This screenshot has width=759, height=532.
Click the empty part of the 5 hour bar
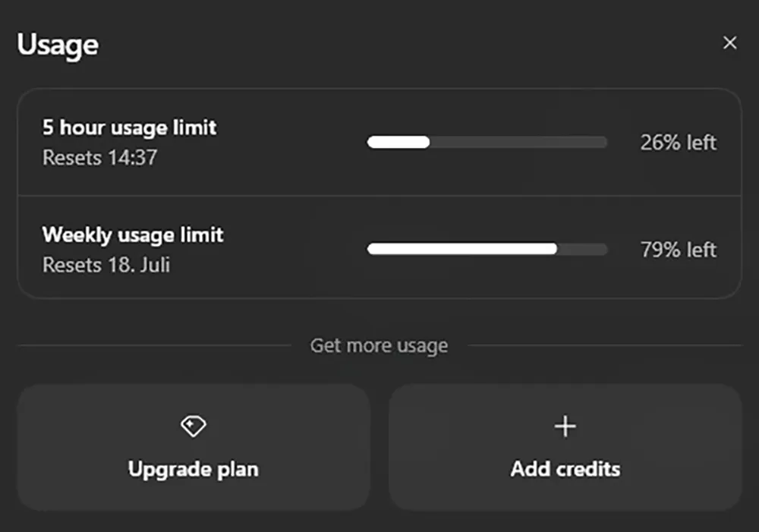coord(518,142)
